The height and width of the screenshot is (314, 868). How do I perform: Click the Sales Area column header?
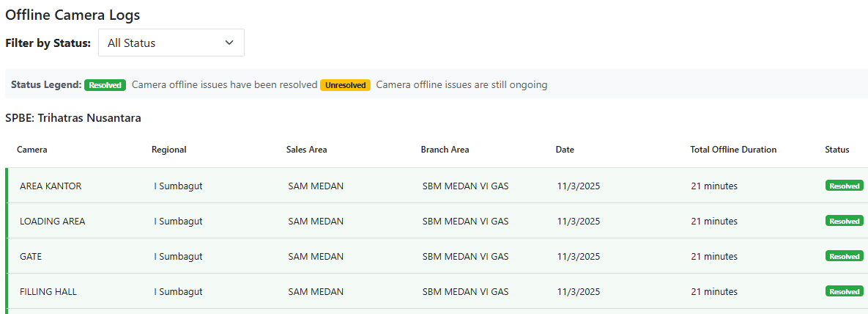pyautogui.click(x=306, y=150)
